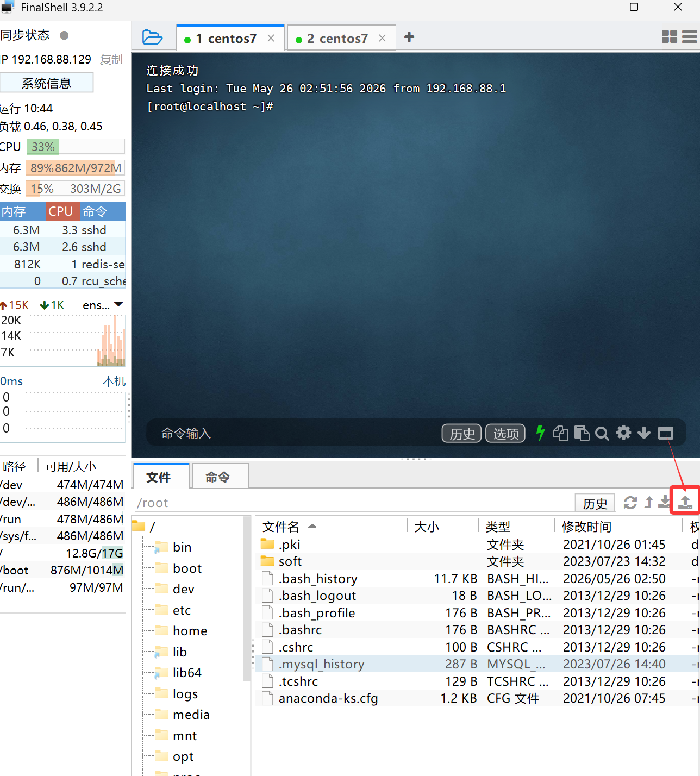The width and height of the screenshot is (700, 776).
Task: Sort processes by 内存 column
Action: (x=22, y=211)
